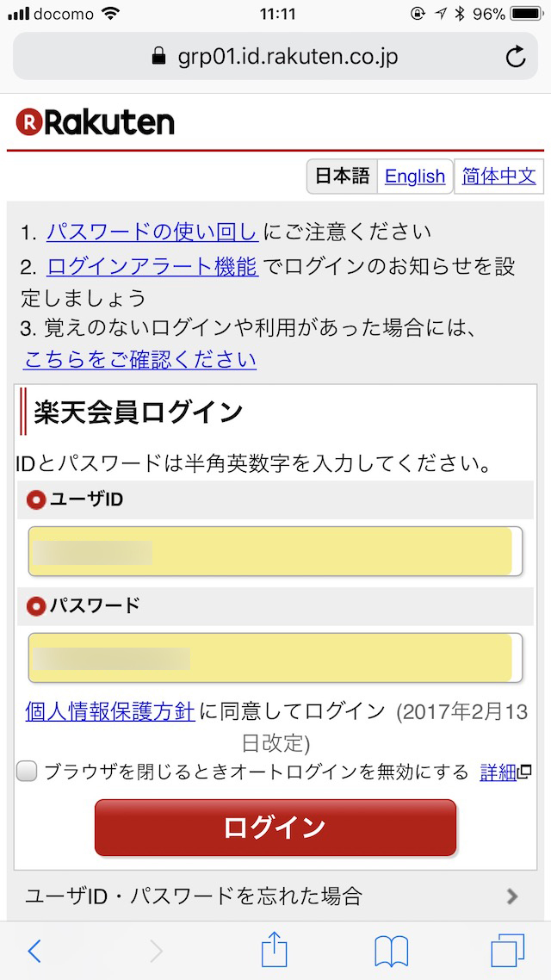Open the パスワードの使い回し link
The image size is (551, 980).
152,233
